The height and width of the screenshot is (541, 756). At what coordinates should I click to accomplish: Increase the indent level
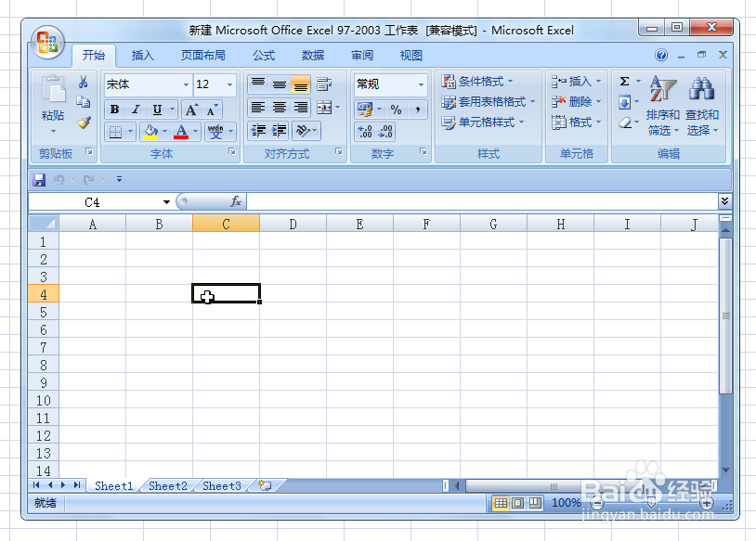(x=280, y=130)
